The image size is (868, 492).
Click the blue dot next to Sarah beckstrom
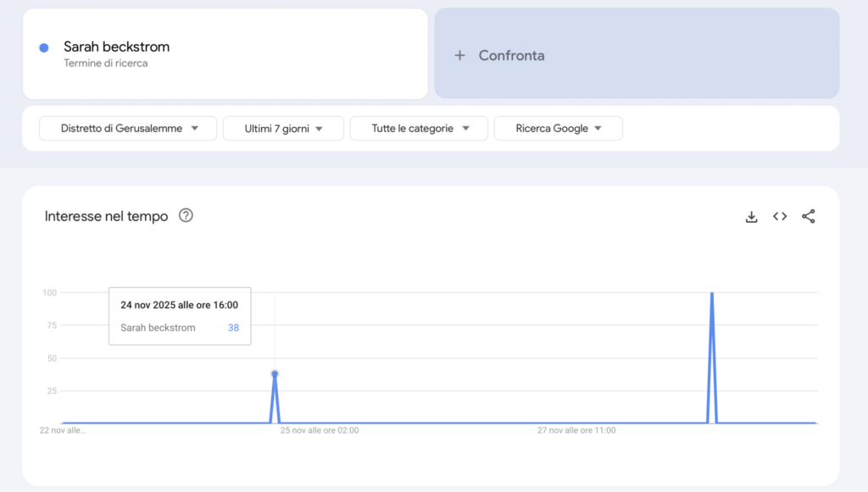tap(44, 47)
